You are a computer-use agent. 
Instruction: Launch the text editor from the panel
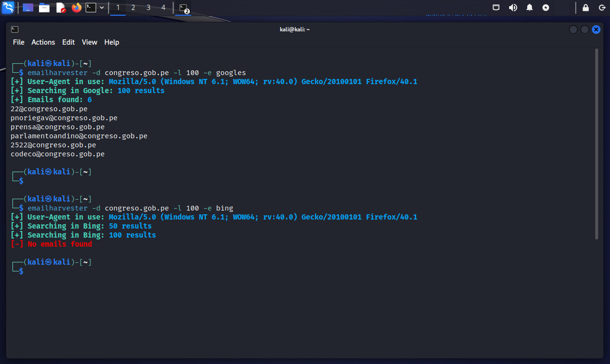(60, 8)
